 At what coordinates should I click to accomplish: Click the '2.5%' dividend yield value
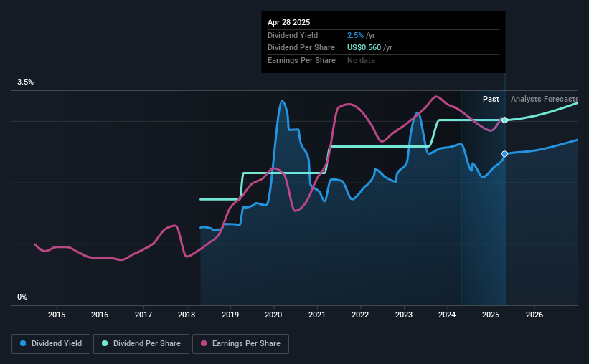point(355,35)
